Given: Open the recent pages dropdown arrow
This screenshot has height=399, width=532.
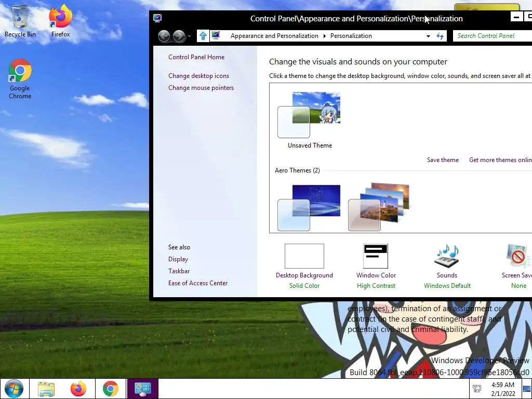Looking at the screenshot, I should [189, 36].
